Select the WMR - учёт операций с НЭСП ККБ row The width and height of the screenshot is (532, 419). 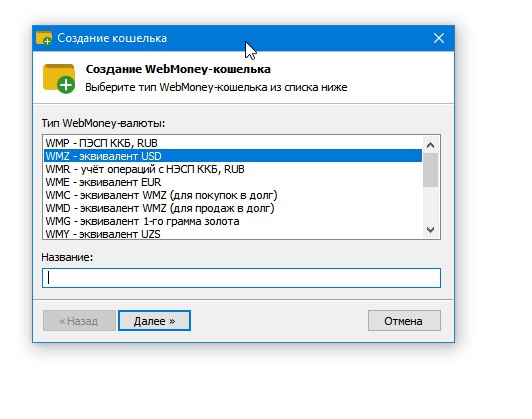click(233, 169)
